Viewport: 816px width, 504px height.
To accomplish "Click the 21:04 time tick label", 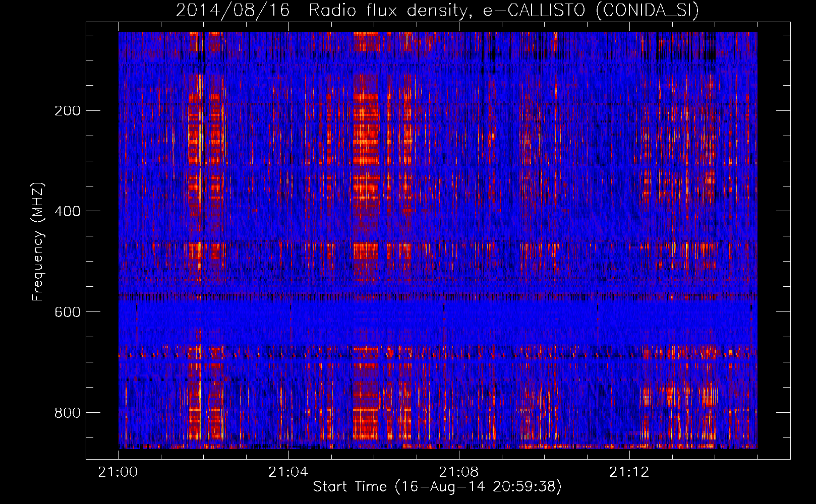I will pos(288,472).
